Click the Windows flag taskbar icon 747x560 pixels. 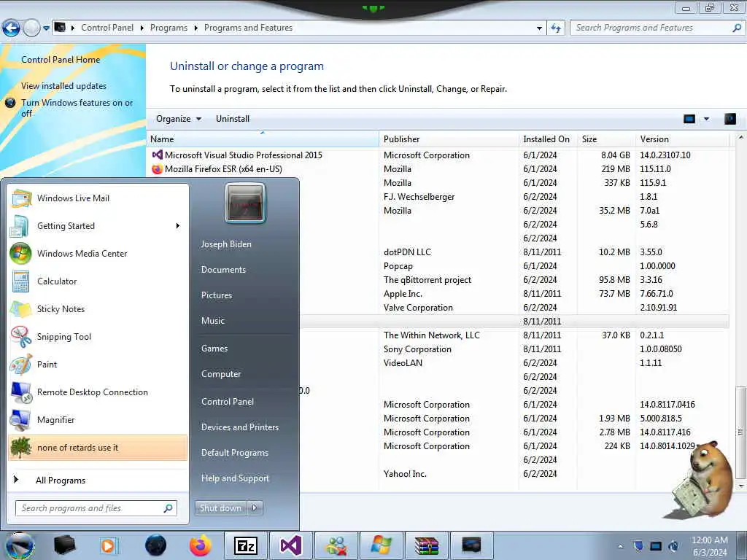point(381,545)
